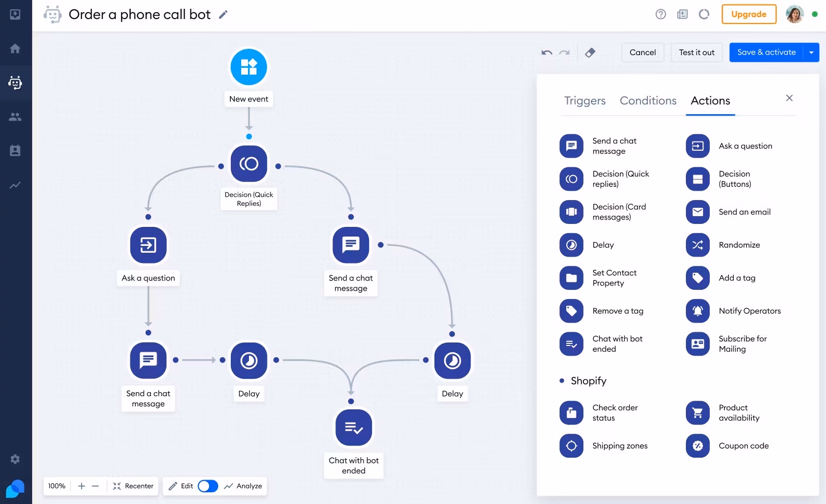826x504 pixels.
Task: Expand the Save & activate dropdown arrow
Action: tap(811, 52)
